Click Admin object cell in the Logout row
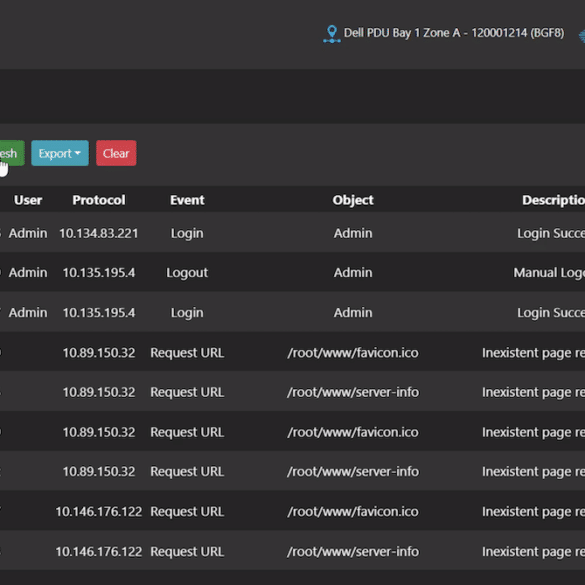The image size is (585, 585). click(x=353, y=273)
